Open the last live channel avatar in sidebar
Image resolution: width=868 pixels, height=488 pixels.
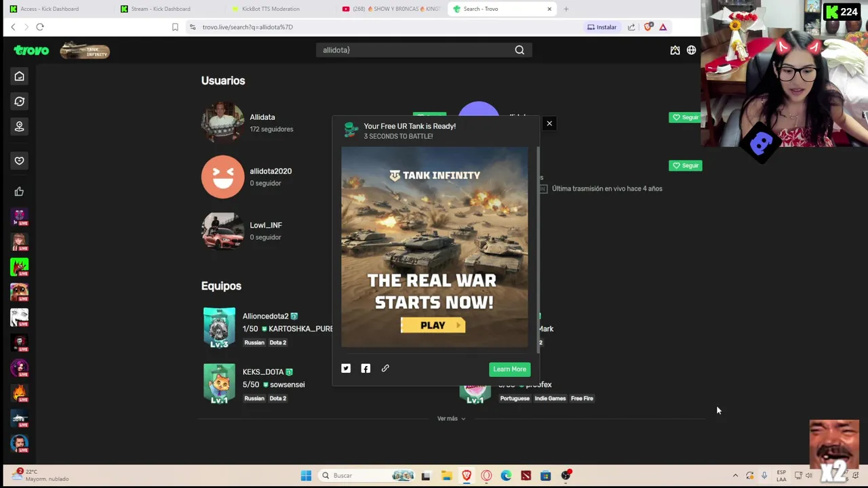tap(19, 443)
